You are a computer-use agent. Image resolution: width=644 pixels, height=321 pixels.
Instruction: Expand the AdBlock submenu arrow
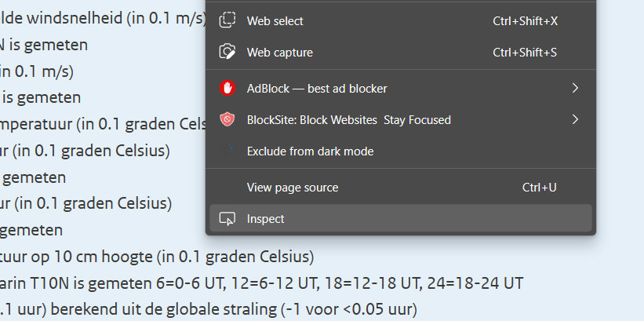(x=575, y=88)
